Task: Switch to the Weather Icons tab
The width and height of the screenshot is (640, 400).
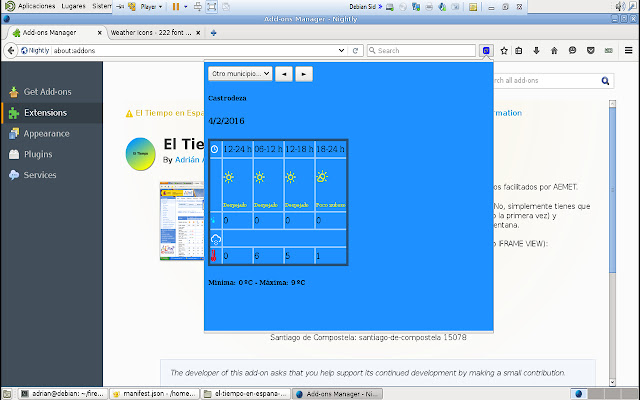Action: pyautogui.click(x=151, y=33)
